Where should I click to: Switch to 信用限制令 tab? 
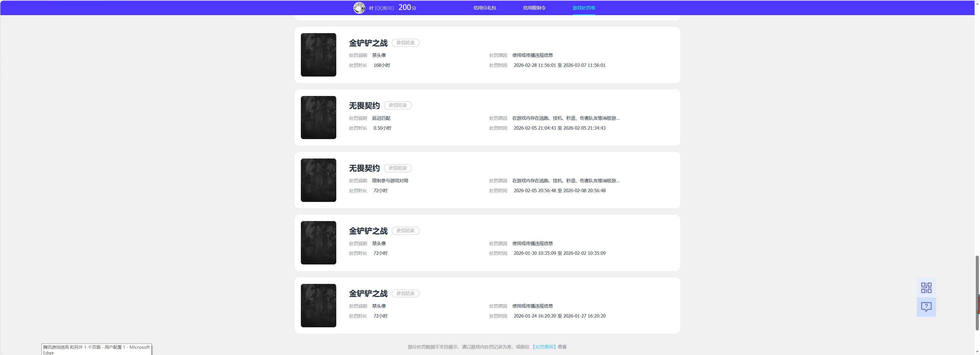[x=534, y=8]
